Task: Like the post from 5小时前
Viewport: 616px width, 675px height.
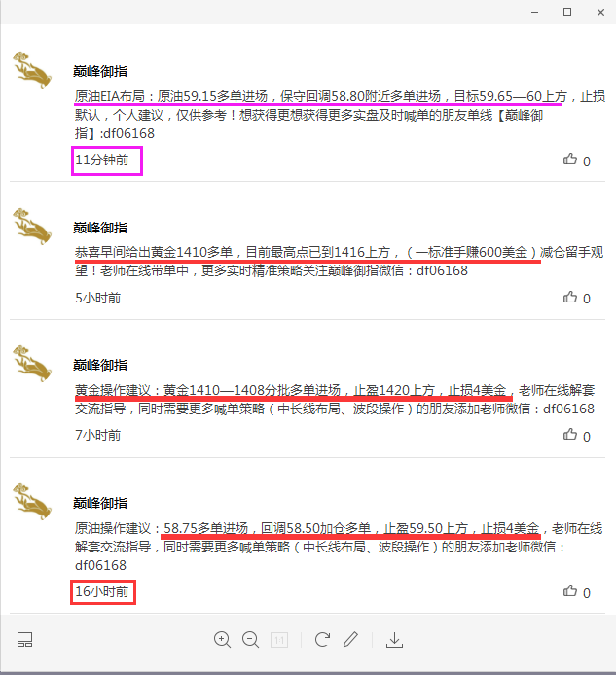Action: point(570,297)
